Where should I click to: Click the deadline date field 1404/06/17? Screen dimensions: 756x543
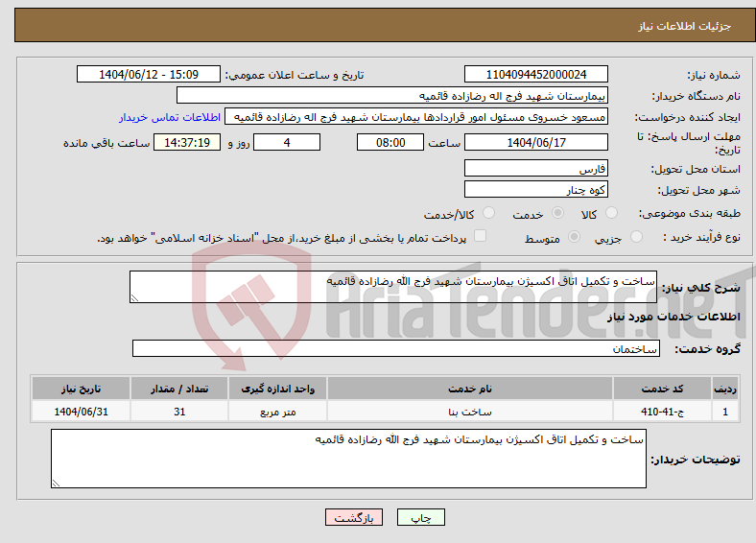[x=535, y=142]
